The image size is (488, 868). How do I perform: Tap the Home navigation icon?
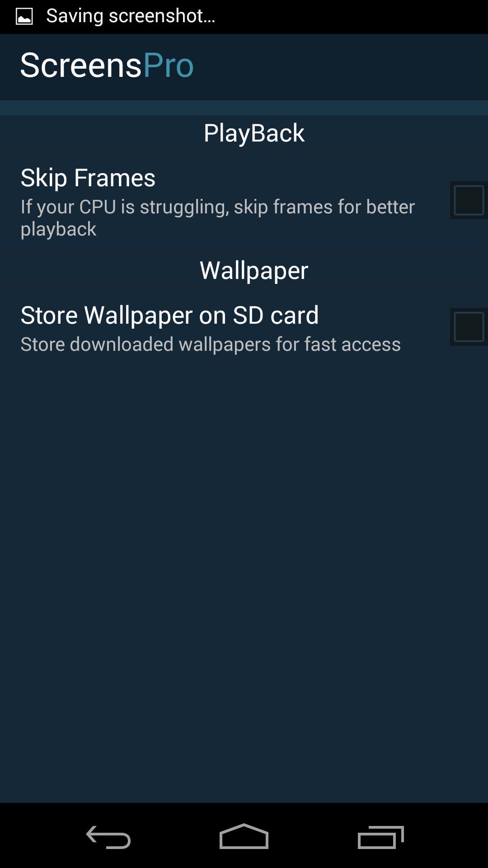tap(244, 836)
